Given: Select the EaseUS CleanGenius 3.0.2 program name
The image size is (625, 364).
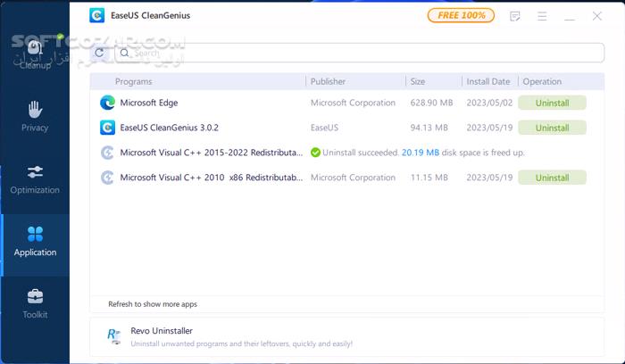Looking at the screenshot, I should click(x=169, y=128).
